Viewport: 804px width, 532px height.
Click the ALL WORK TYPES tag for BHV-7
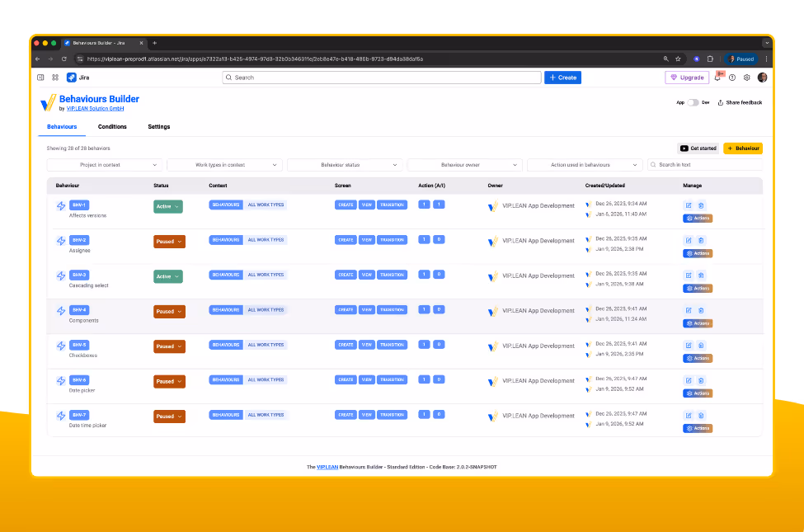pyautogui.click(x=266, y=415)
